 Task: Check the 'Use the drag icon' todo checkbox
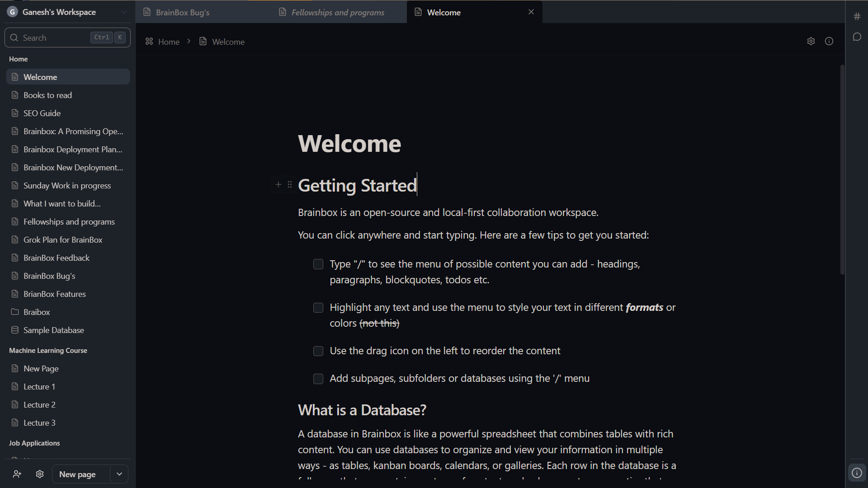pyautogui.click(x=318, y=351)
